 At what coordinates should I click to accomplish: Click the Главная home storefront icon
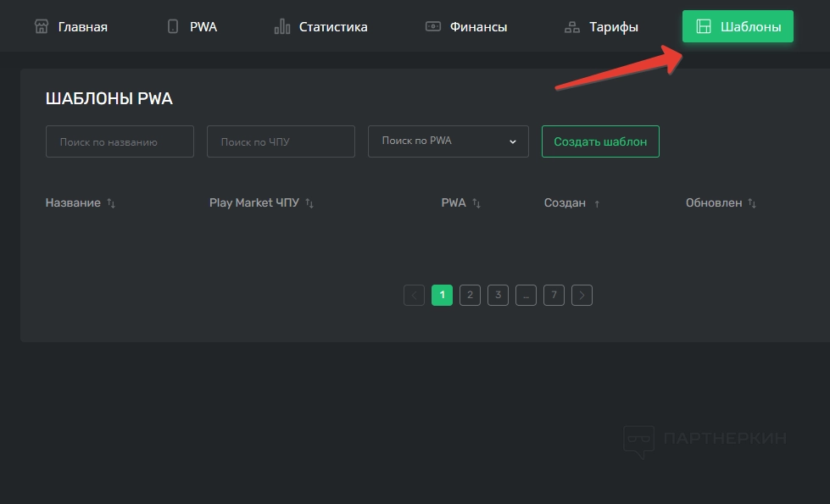click(42, 26)
